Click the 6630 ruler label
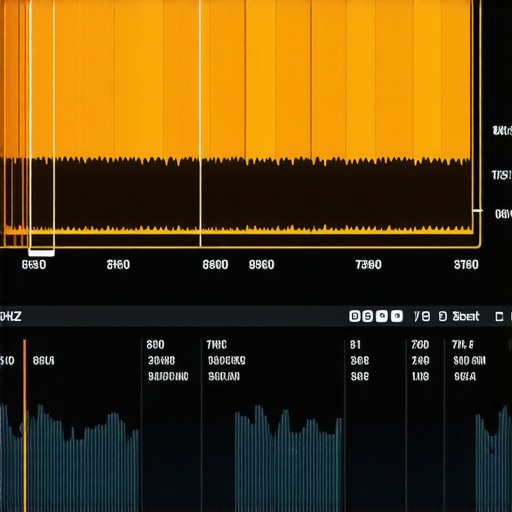This screenshot has width=512, height=512. click(x=34, y=265)
